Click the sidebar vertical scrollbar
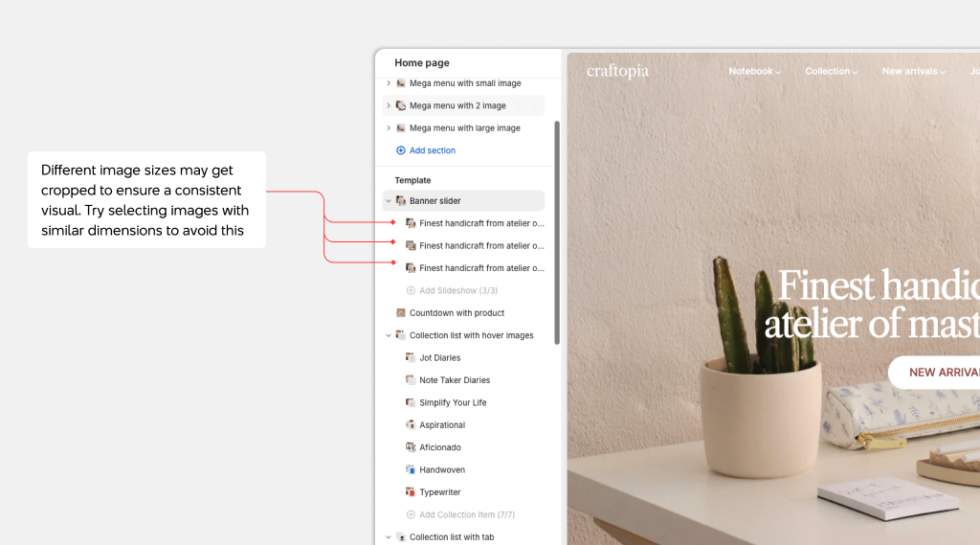Viewport: 980px width, 545px height. [557, 230]
